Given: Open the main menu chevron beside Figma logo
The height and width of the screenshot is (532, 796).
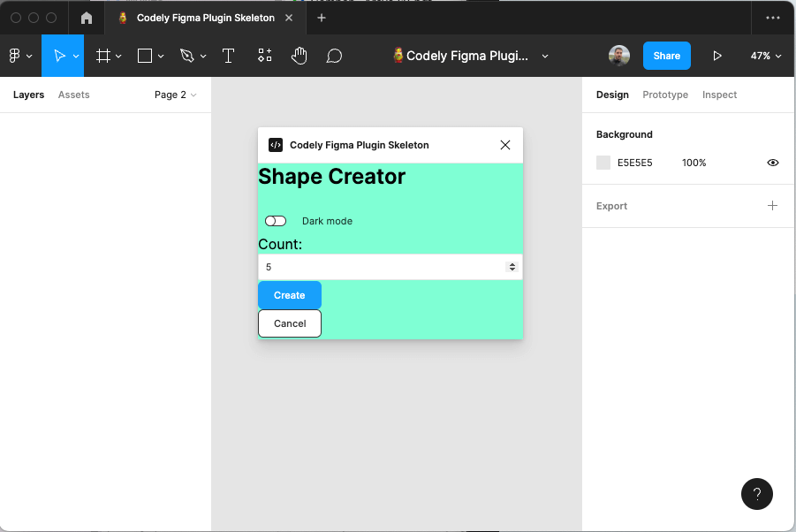Looking at the screenshot, I should tap(29, 57).
